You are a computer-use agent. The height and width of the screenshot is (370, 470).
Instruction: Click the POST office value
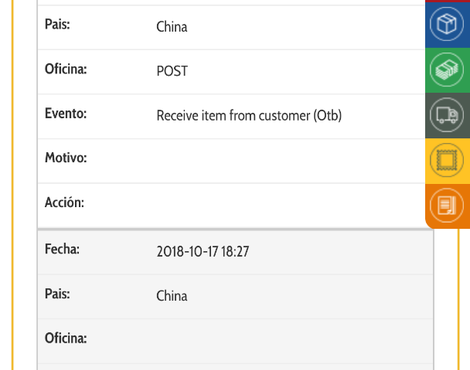(172, 71)
